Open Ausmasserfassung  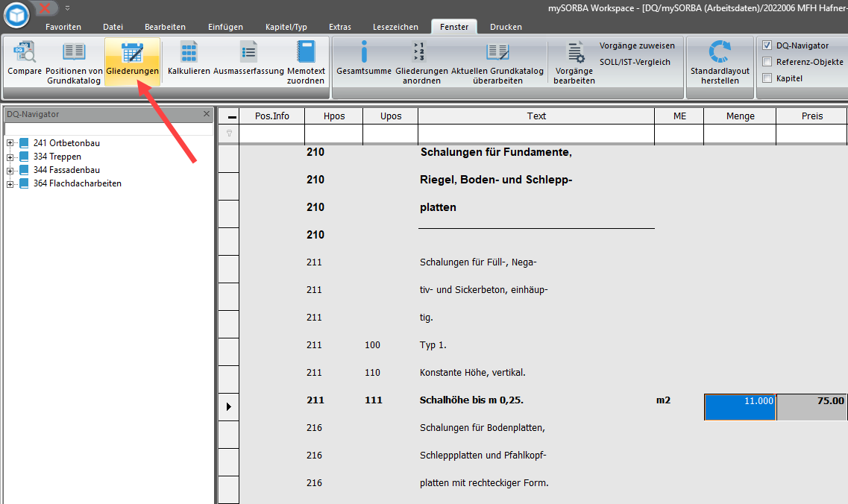tap(248, 58)
